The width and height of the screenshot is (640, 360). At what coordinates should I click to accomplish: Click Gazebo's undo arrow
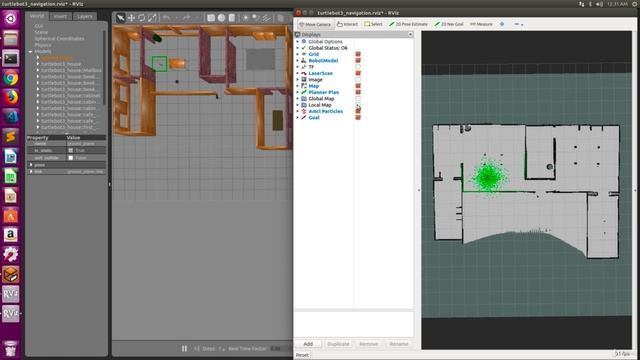[167, 18]
